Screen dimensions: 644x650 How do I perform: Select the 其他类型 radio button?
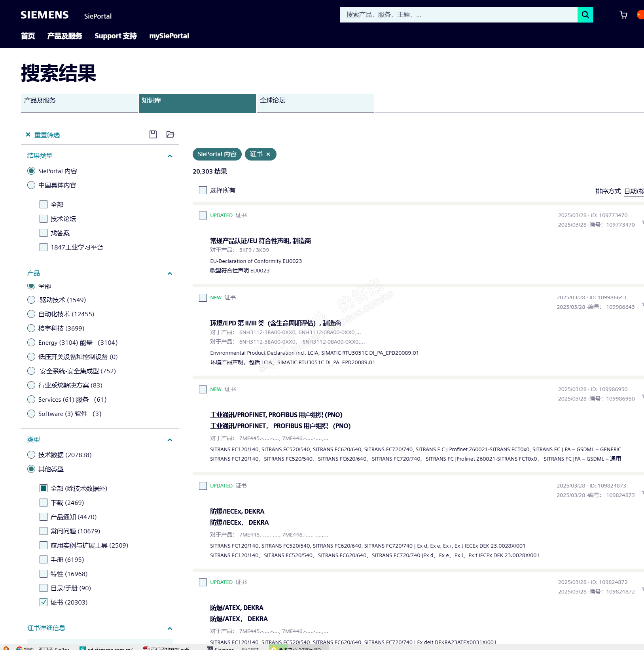[31, 469]
